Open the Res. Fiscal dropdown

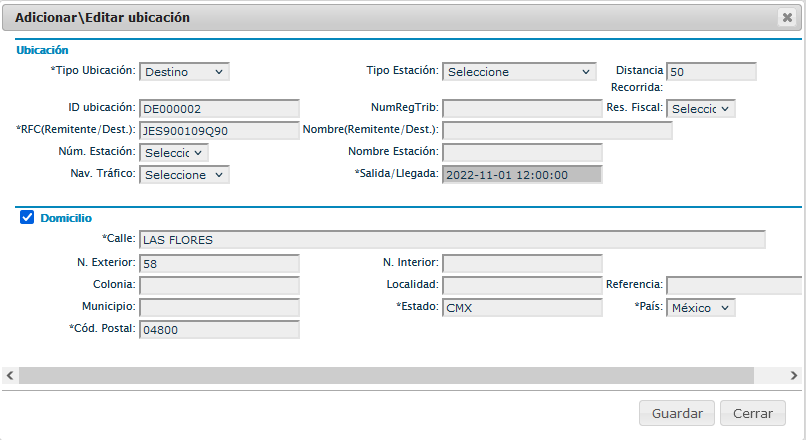[701, 108]
